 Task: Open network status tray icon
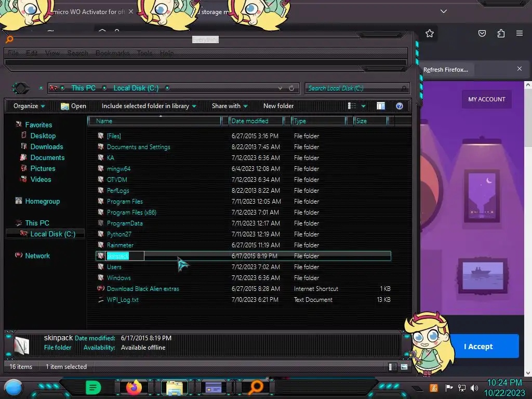(461, 388)
